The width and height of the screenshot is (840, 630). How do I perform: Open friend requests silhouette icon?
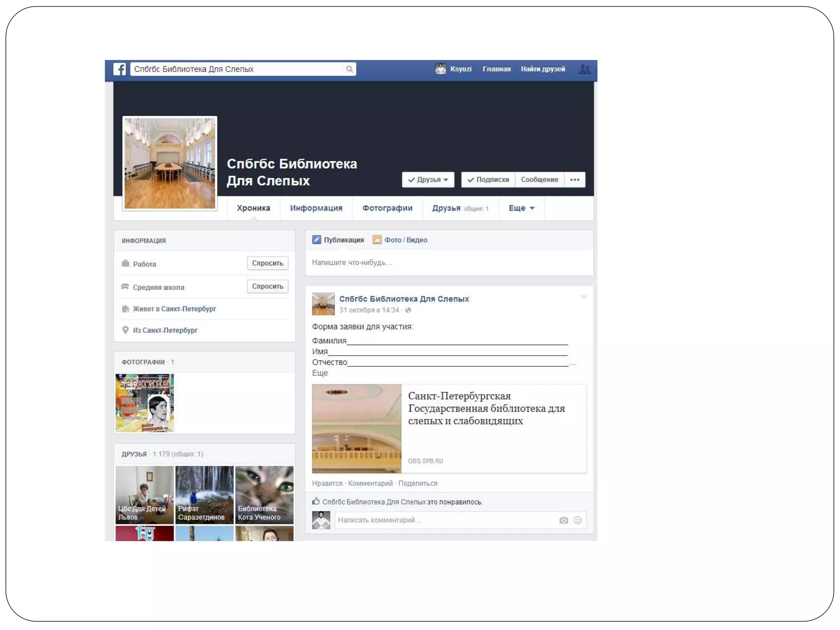(x=584, y=69)
